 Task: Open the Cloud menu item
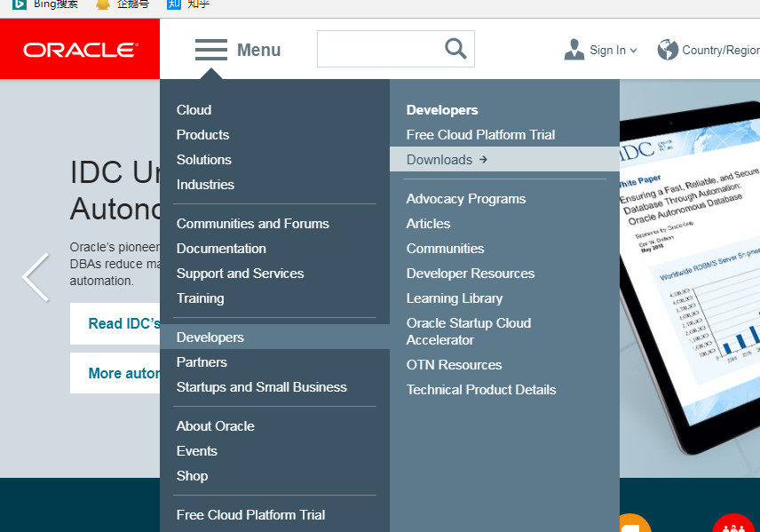coord(194,110)
